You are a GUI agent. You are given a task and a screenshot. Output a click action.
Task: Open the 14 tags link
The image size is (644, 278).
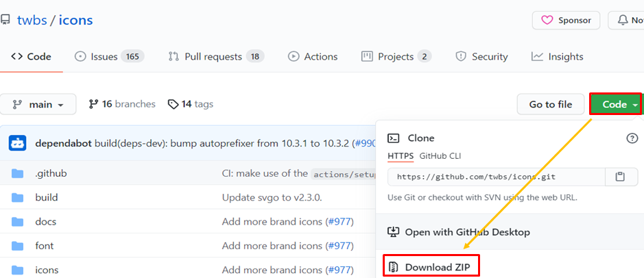pyautogui.click(x=191, y=104)
